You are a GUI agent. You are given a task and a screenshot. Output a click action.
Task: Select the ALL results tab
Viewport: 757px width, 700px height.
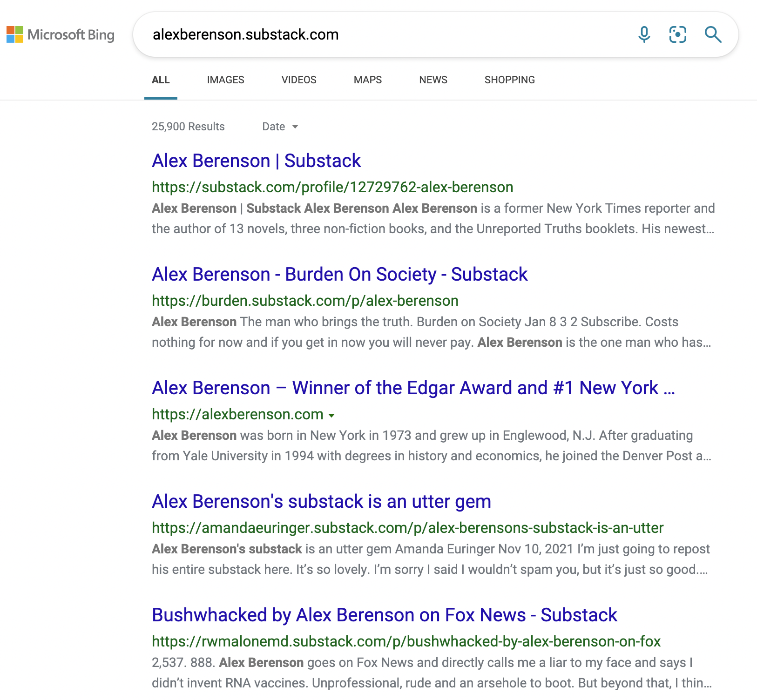point(161,80)
